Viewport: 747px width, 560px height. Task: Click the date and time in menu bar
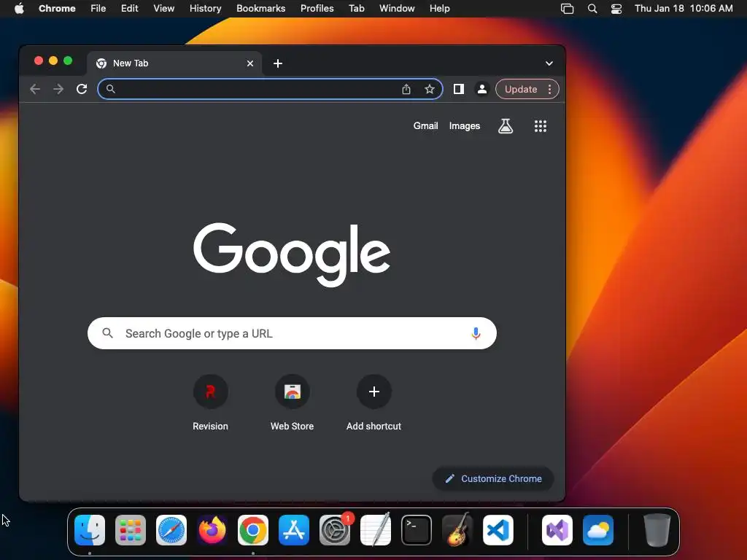point(684,9)
